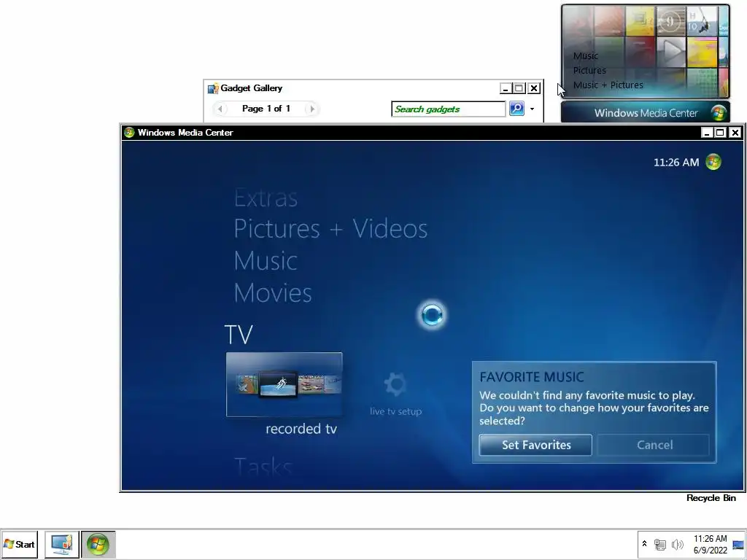Maximize the Windows Media Center window

tap(720, 133)
